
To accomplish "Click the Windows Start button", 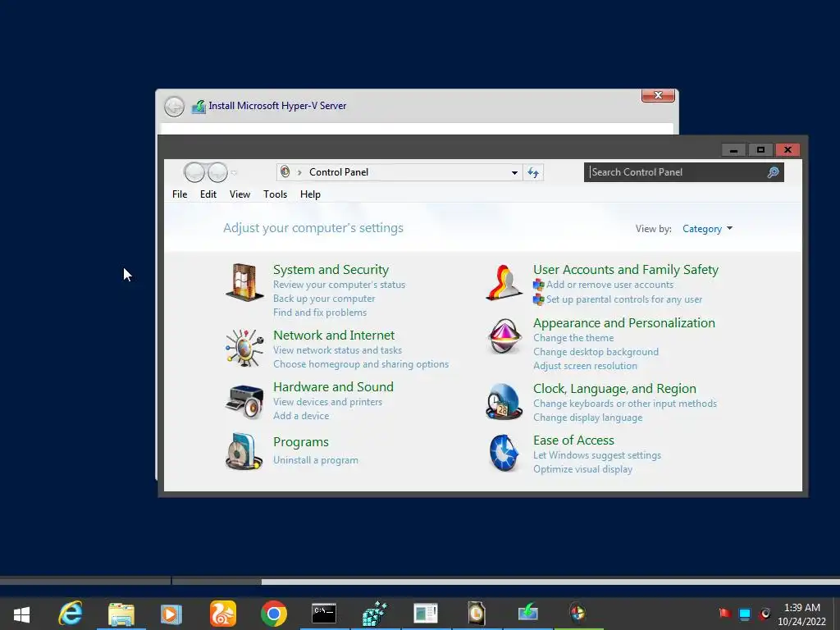I will pyautogui.click(x=22, y=614).
